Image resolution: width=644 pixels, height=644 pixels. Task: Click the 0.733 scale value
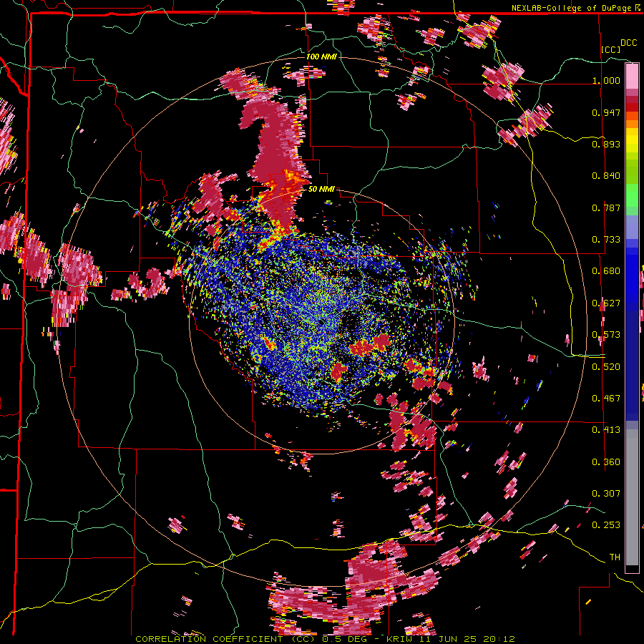coord(606,240)
